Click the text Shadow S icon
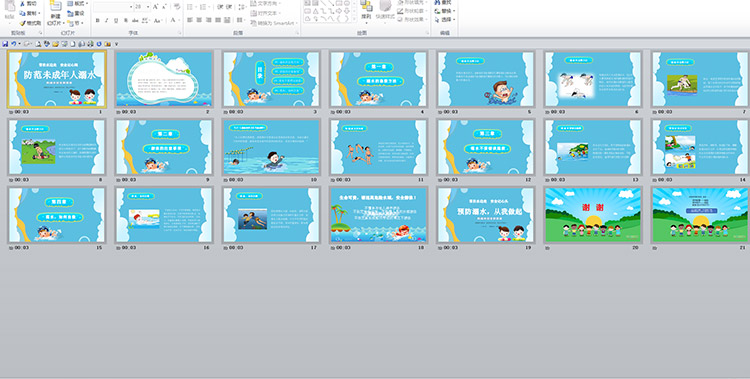The width and height of the screenshot is (750, 379). point(125,21)
